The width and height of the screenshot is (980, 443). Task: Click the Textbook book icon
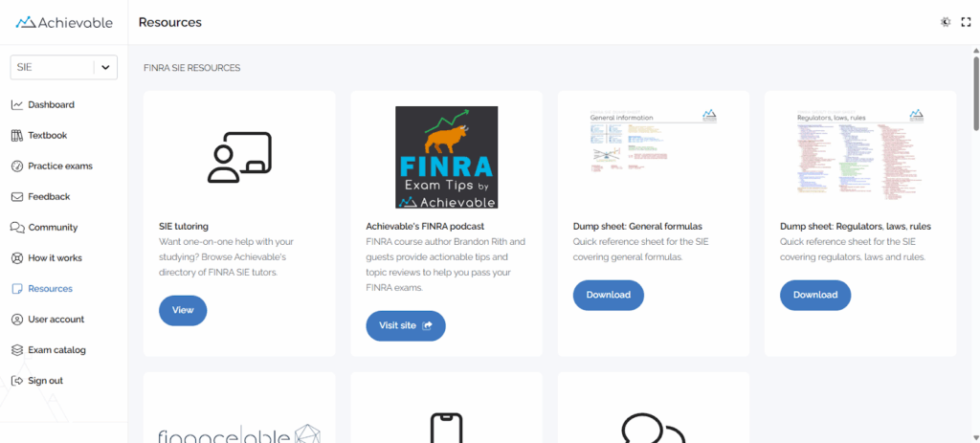pyautogui.click(x=17, y=136)
